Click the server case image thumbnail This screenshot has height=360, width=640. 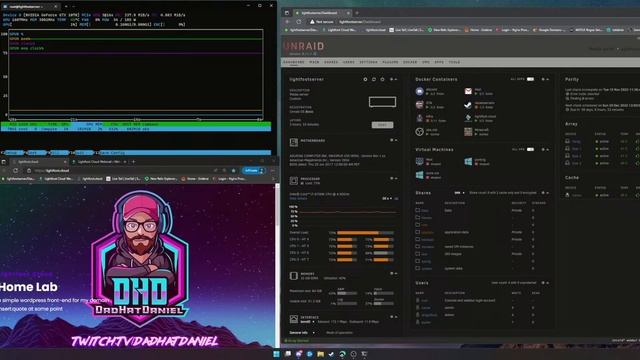tap(382, 102)
